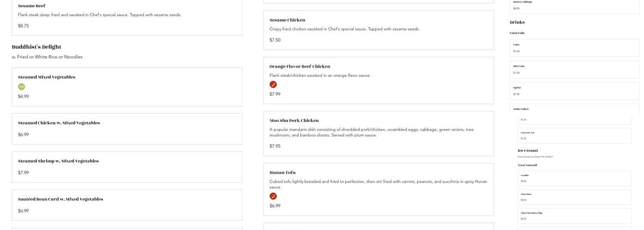This screenshot has width=644, height=230.
Task: Choose the Mint Chocolate Chip ice cream
Action: [x=531, y=213]
